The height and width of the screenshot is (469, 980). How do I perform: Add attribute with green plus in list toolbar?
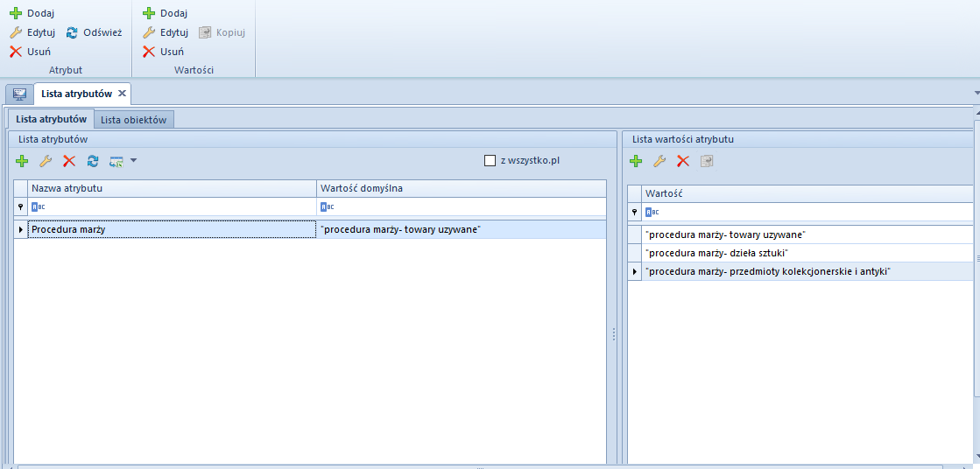tap(22, 161)
